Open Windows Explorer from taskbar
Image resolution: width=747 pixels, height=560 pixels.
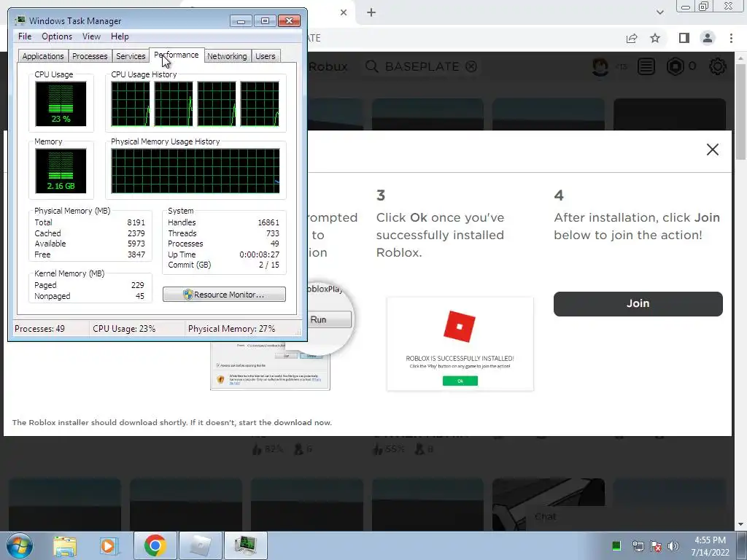point(65,545)
